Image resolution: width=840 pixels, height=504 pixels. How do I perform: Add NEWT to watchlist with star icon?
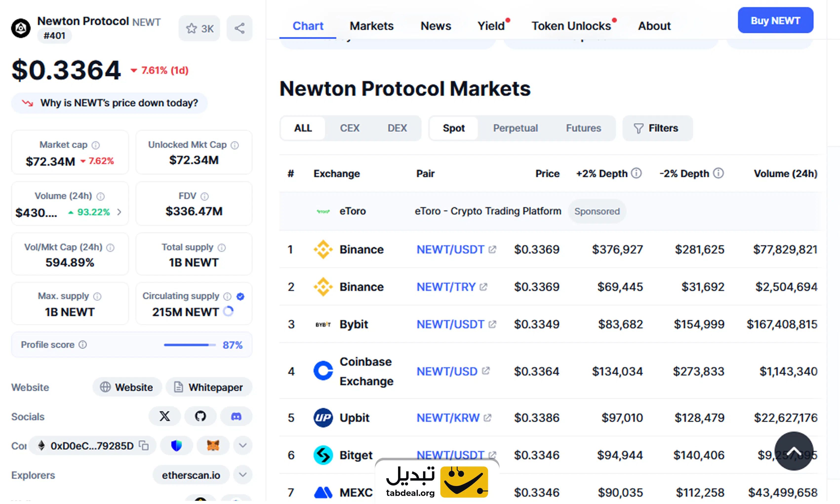[199, 28]
